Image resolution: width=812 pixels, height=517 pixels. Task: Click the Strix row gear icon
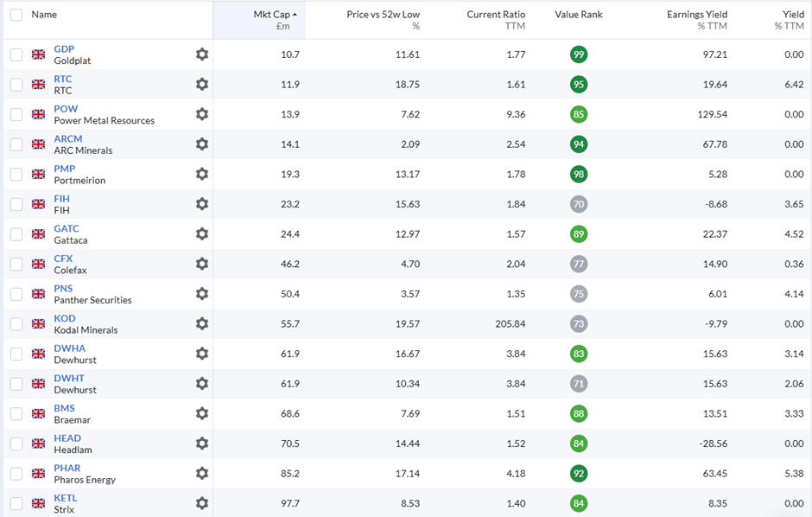click(202, 503)
